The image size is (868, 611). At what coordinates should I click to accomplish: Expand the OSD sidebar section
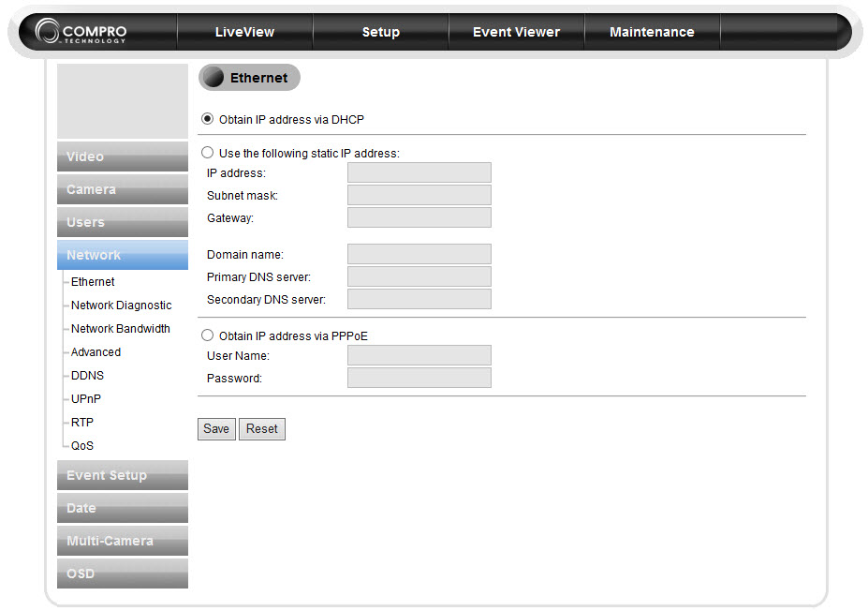click(x=123, y=574)
